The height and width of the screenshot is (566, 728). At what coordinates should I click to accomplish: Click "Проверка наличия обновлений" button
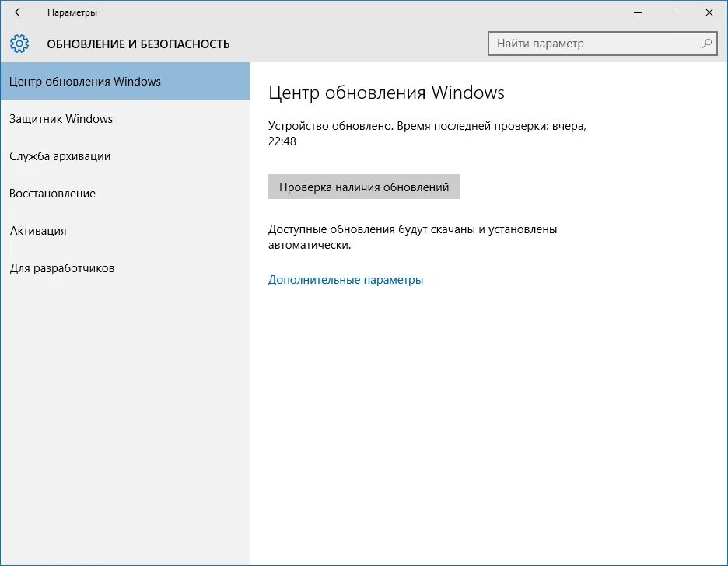tap(364, 187)
